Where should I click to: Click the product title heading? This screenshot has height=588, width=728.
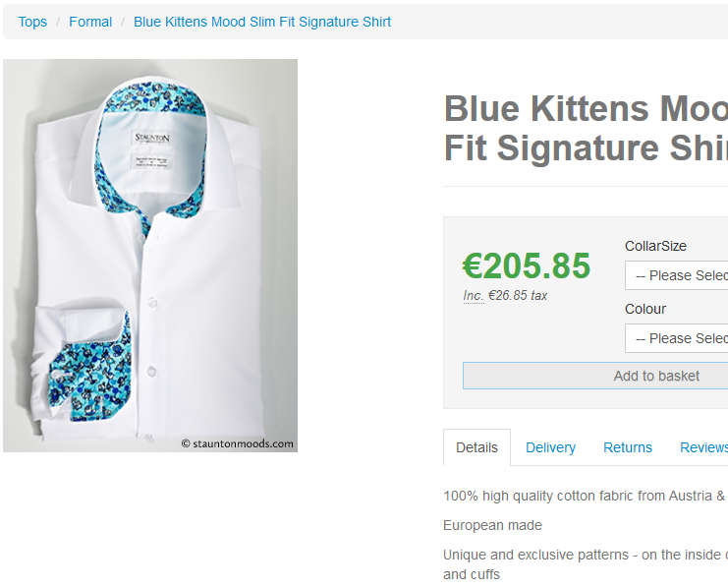[586, 128]
